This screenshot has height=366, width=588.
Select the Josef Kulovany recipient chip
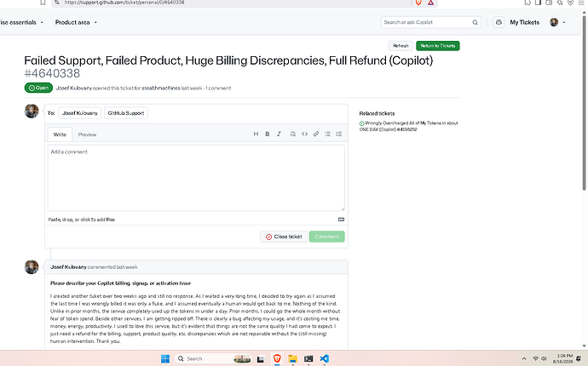[79, 112]
